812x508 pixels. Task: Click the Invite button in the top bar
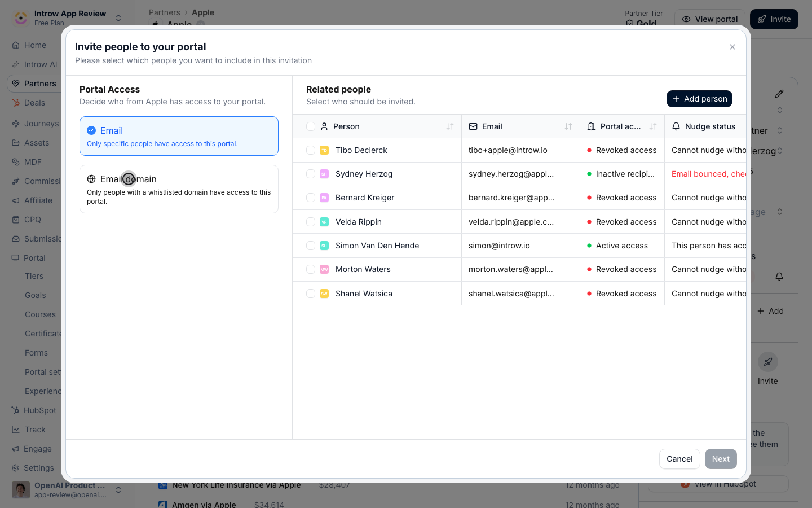coord(774,19)
